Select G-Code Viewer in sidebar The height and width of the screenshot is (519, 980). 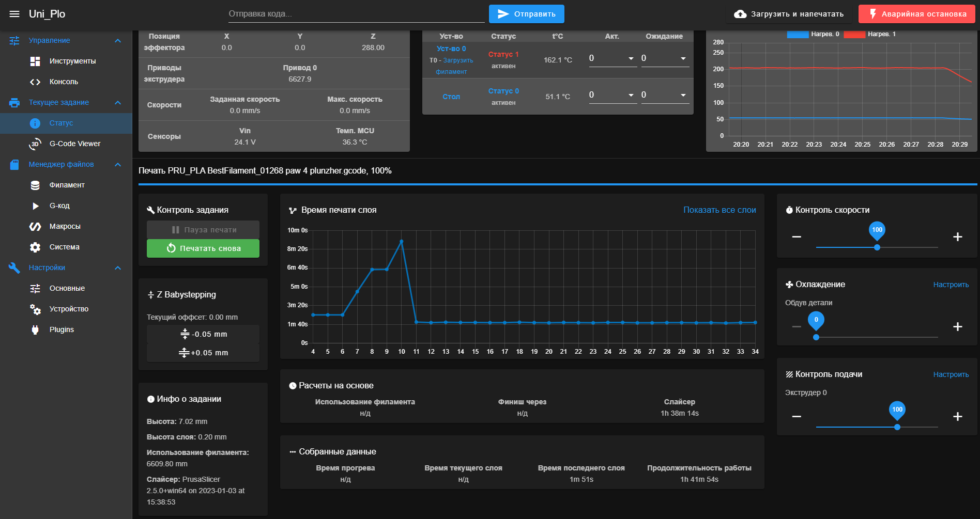click(66, 144)
